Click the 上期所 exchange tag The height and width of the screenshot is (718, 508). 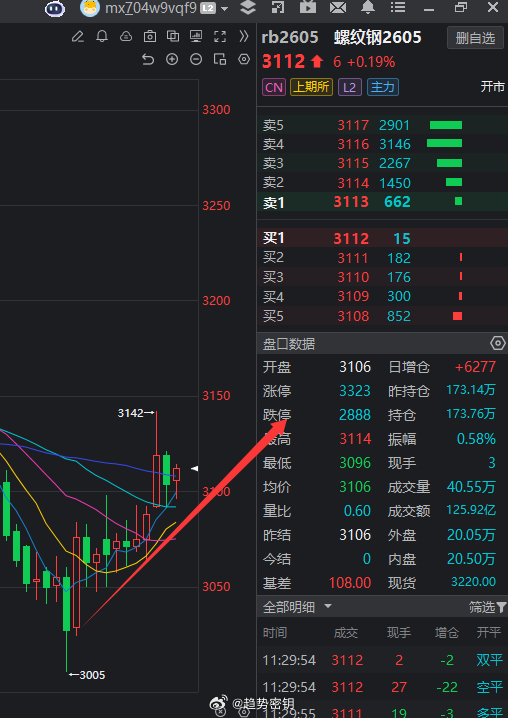click(311, 87)
